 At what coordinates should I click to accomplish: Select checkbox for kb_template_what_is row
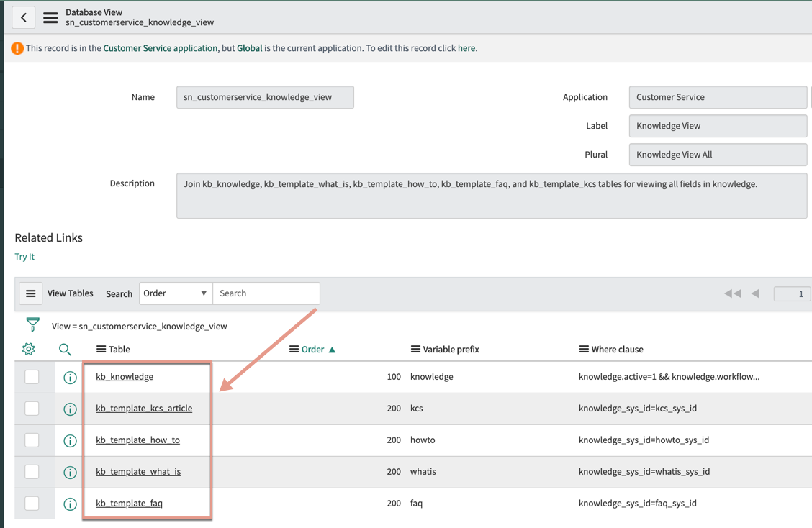click(32, 472)
